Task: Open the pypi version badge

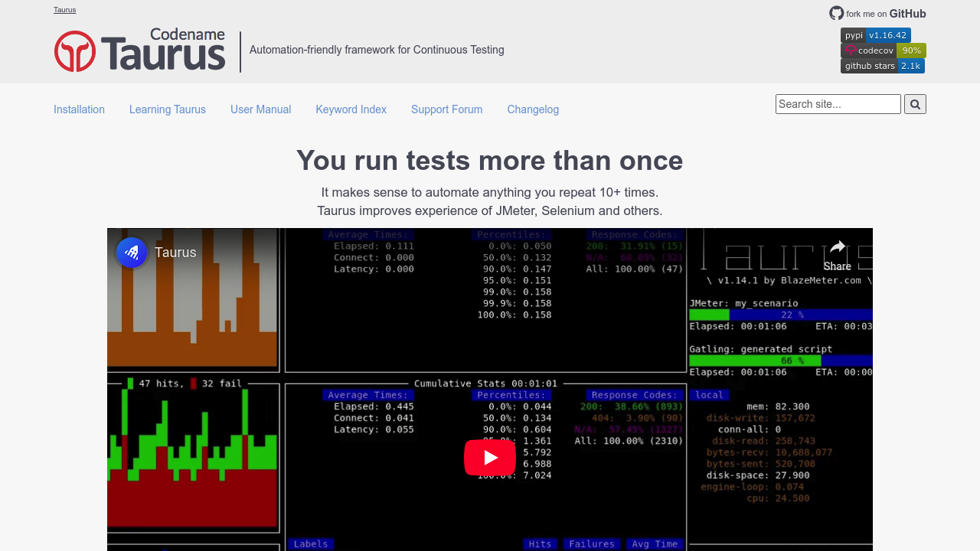Action: point(875,35)
